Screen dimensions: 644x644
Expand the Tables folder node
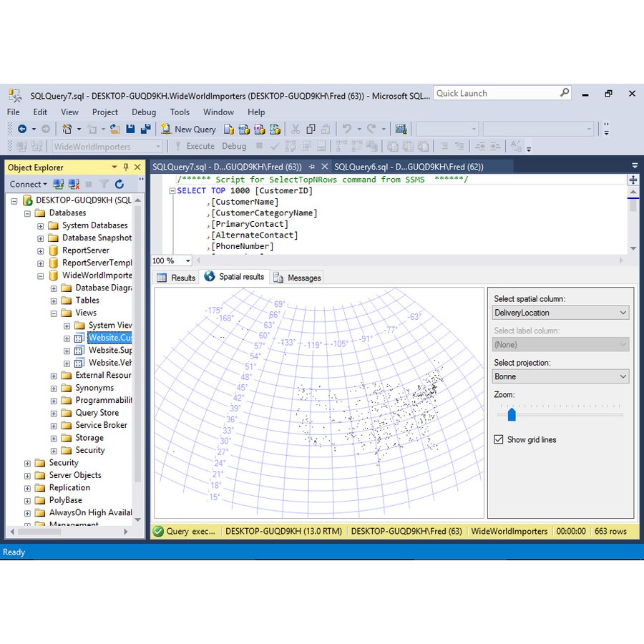[54, 301]
